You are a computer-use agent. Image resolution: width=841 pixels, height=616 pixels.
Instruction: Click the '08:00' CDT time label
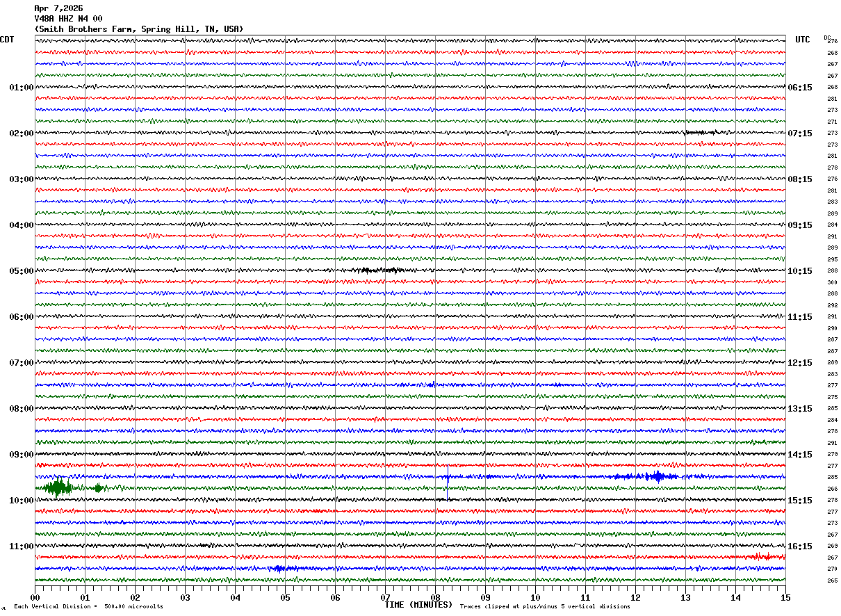point(21,409)
